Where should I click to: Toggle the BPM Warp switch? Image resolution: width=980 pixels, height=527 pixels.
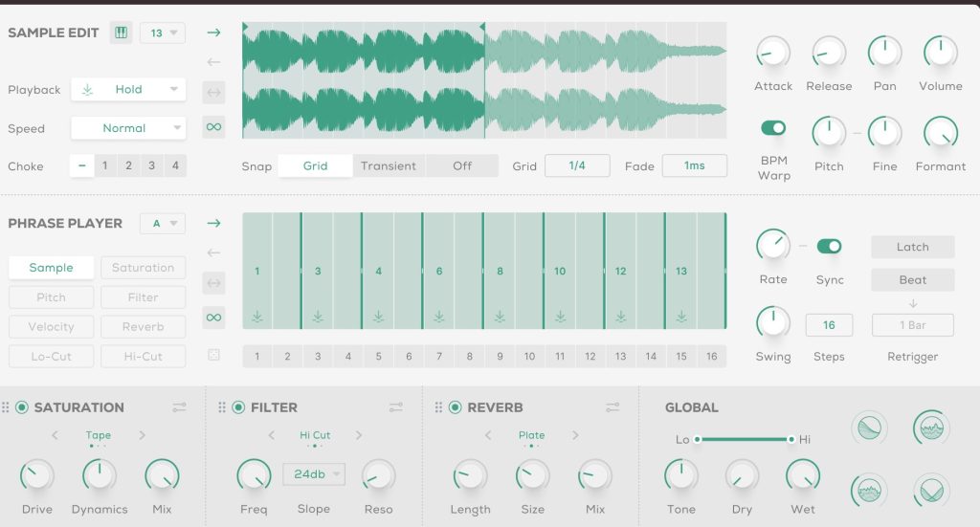(x=773, y=127)
